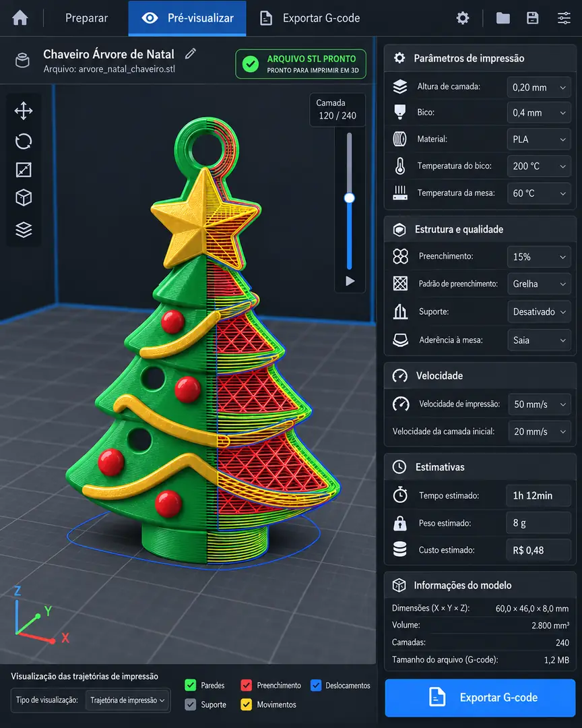Switch to the Preparar tab

click(86, 18)
